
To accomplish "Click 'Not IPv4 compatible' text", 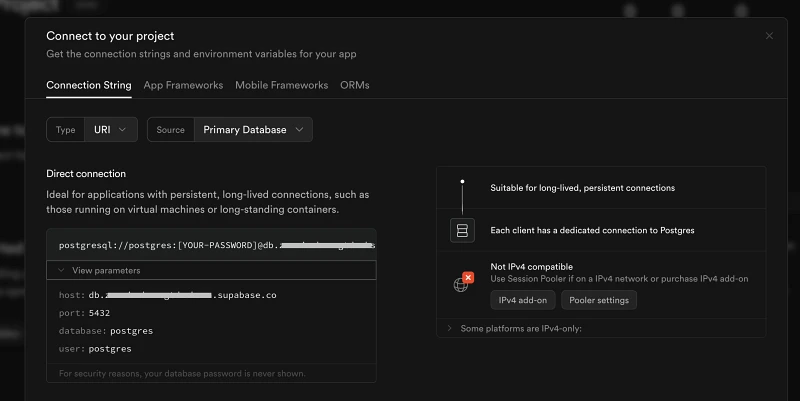I will (x=532, y=266).
